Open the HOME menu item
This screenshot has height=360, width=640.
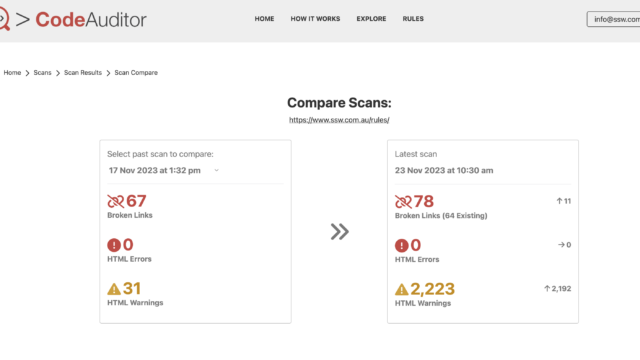coord(264,19)
